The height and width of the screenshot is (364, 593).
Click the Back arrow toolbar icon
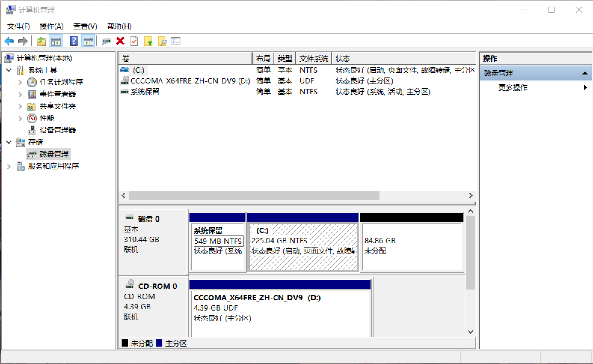click(9, 41)
